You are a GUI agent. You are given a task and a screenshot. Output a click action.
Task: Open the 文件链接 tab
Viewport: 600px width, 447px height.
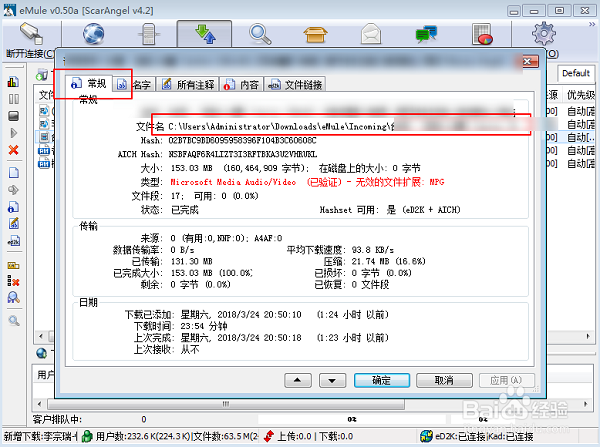click(x=296, y=85)
